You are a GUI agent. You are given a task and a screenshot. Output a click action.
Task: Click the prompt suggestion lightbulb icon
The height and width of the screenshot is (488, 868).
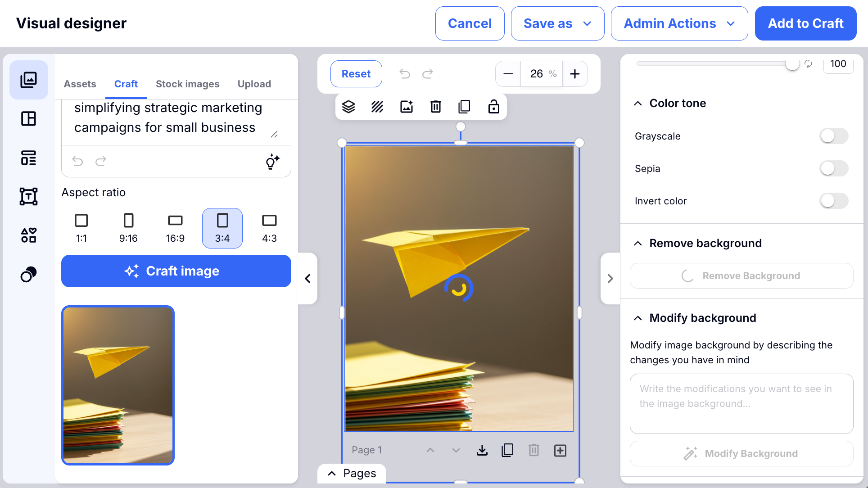[272, 161]
